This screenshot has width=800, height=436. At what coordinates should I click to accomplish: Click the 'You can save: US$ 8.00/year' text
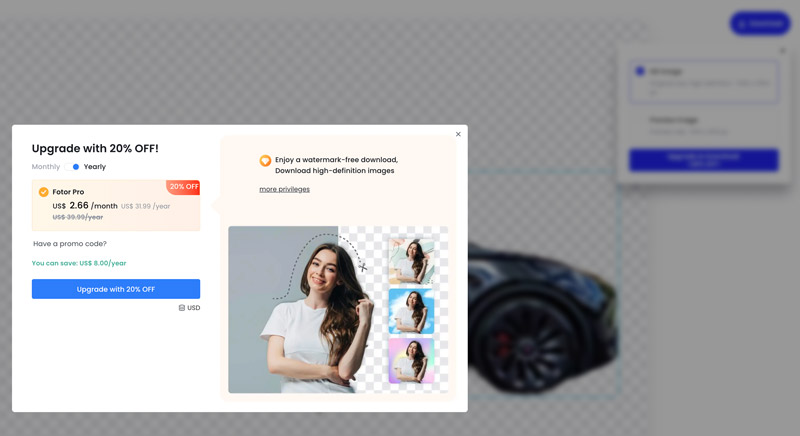click(79, 263)
